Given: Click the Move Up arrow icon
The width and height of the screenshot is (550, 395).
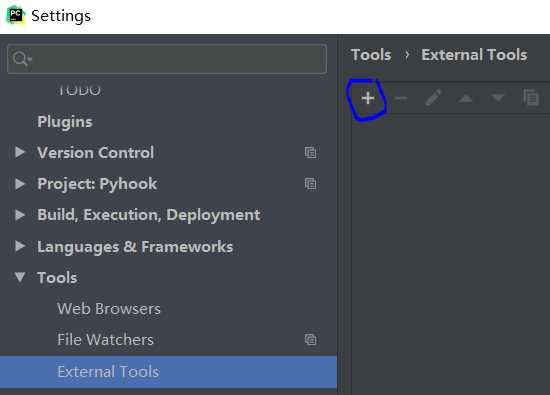Looking at the screenshot, I should (x=465, y=99).
